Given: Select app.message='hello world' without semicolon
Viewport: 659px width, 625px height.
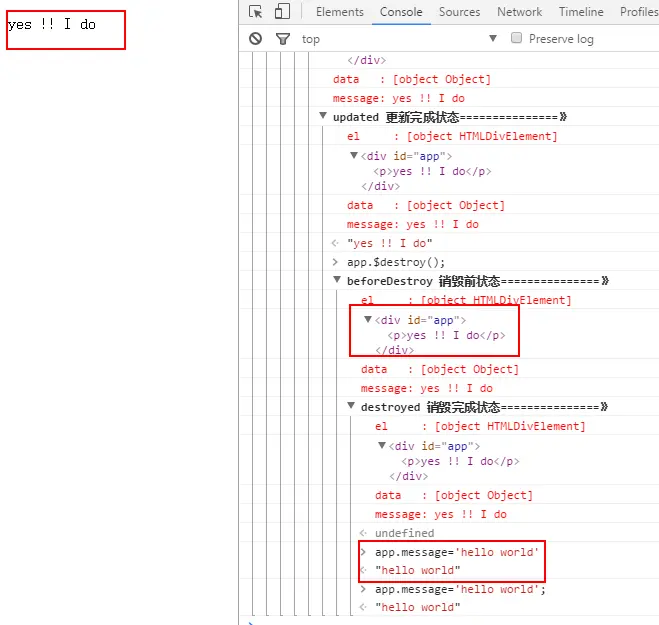Looking at the screenshot, I should pos(457,552).
